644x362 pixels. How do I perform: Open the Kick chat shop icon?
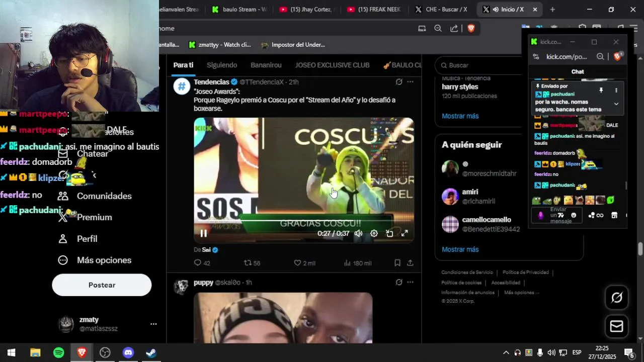click(x=614, y=215)
